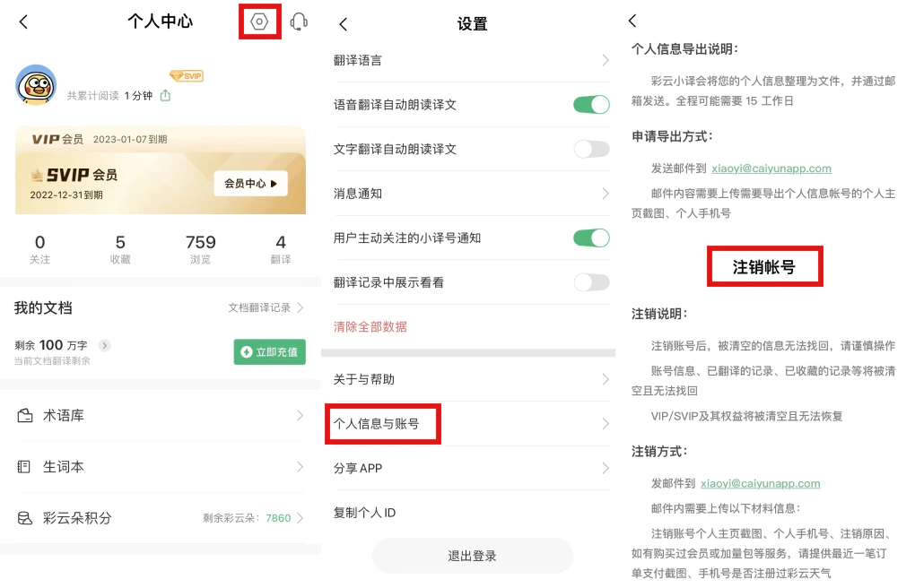Tap the share icon beside reading time
The height and width of the screenshot is (588, 915).
[x=165, y=95]
